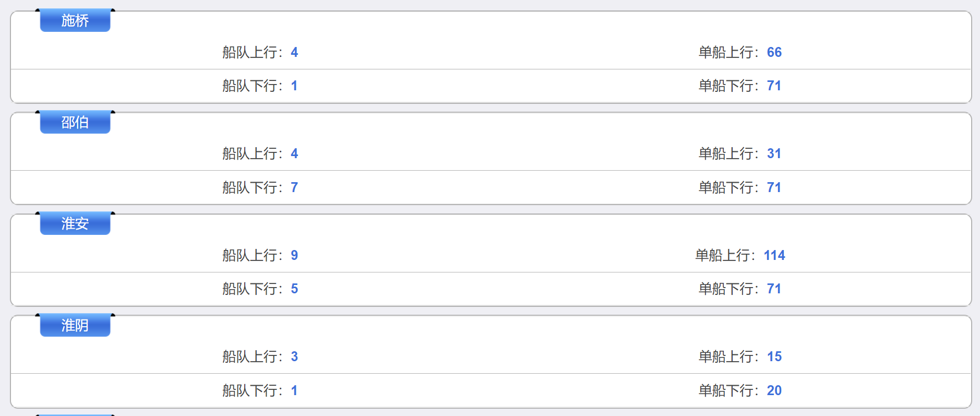Click 淮阴 船队上行 count 3

tap(294, 356)
